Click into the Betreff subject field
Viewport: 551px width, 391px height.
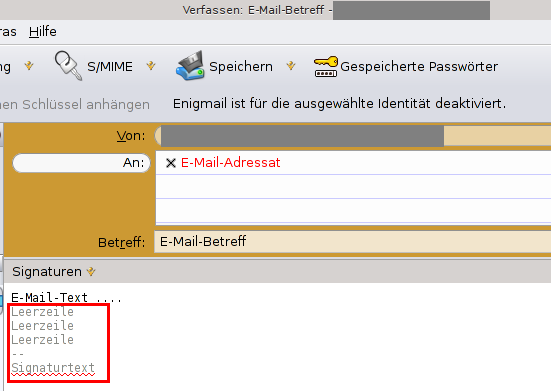coord(353,242)
